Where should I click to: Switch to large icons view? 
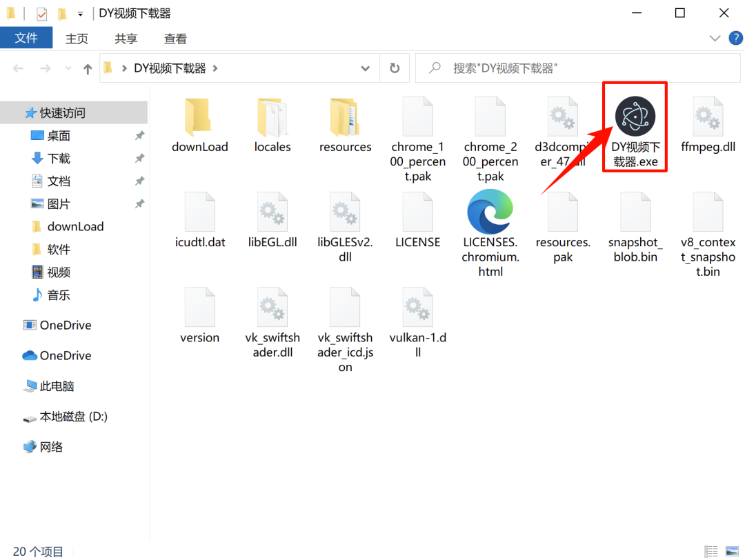732,551
